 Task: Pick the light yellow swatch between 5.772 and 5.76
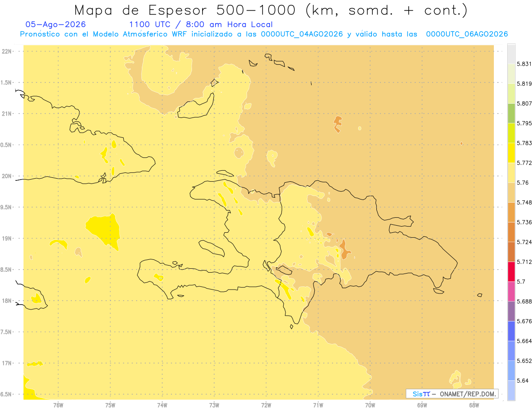[x=511, y=172]
